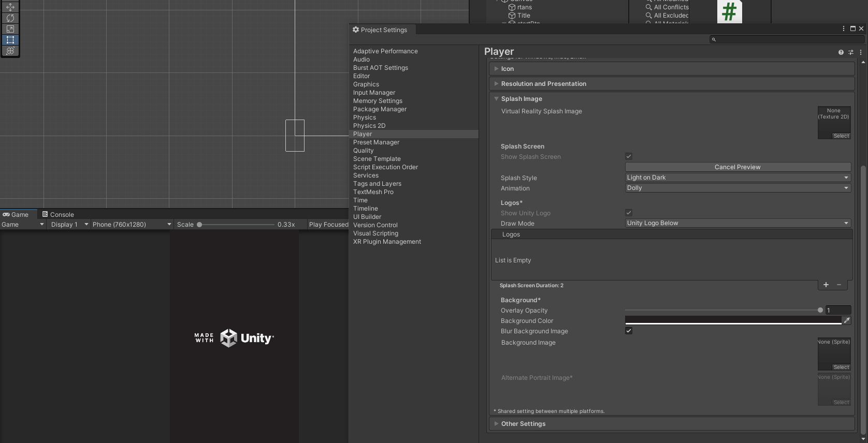Click the Overlay Opacity value field
The image size is (868, 443).
(x=838, y=311)
